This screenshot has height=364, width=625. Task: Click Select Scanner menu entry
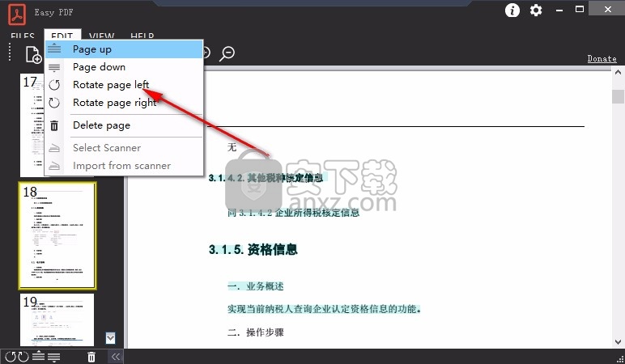(125, 148)
